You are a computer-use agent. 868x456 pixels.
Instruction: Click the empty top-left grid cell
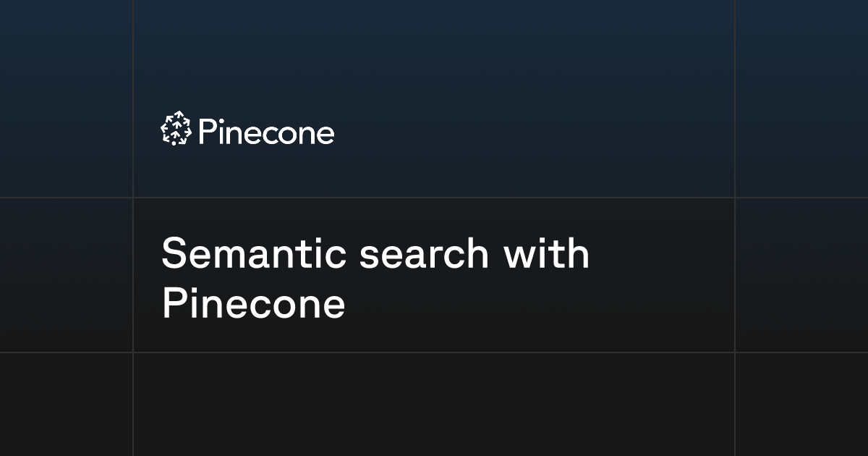(x=66, y=98)
